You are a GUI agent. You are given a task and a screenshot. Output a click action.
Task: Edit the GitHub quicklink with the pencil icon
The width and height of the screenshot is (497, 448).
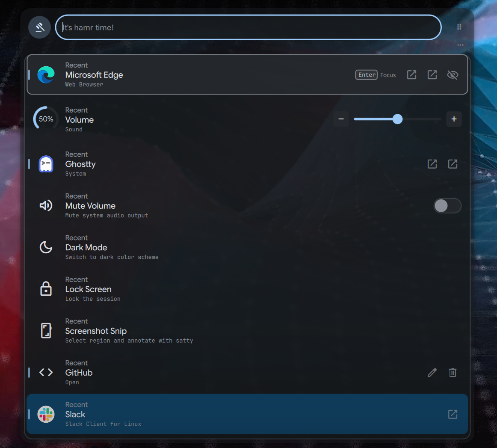tap(432, 373)
